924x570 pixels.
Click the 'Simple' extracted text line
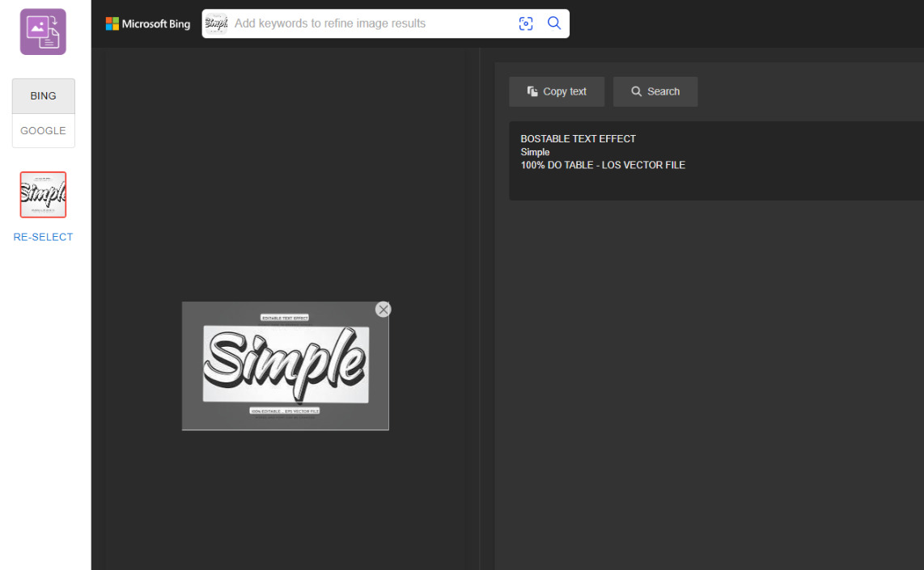pyautogui.click(x=535, y=152)
